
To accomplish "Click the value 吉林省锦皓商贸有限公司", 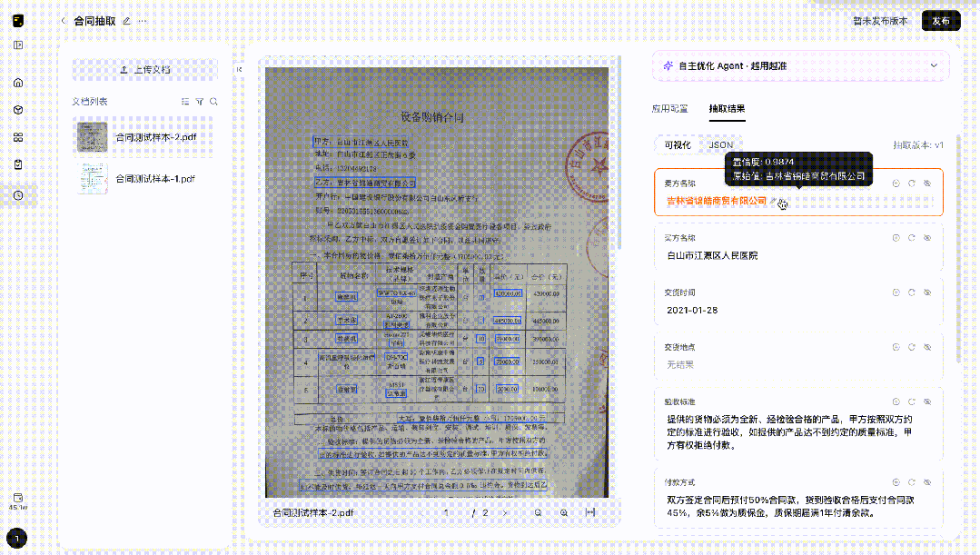I will coord(717,202).
